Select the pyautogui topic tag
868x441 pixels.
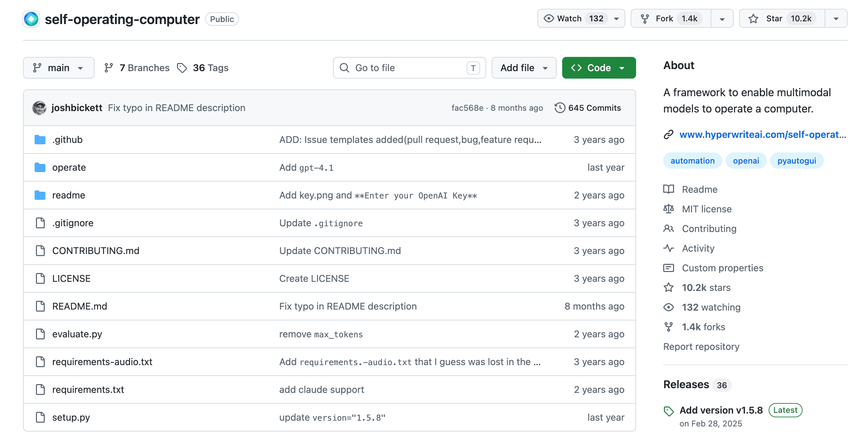(797, 161)
